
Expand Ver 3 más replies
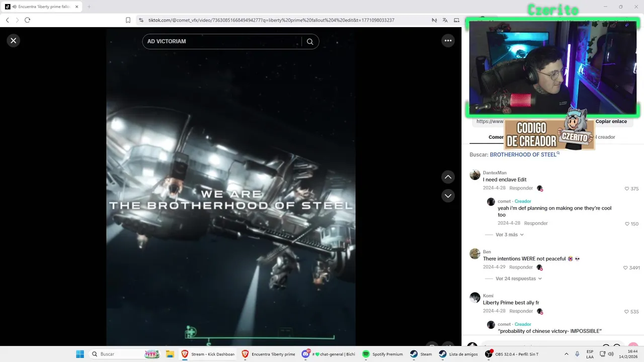pyautogui.click(x=509, y=235)
